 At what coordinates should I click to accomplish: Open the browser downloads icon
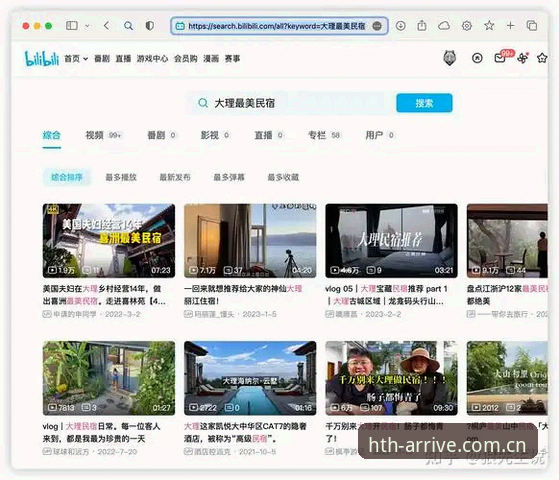pos(401,26)
